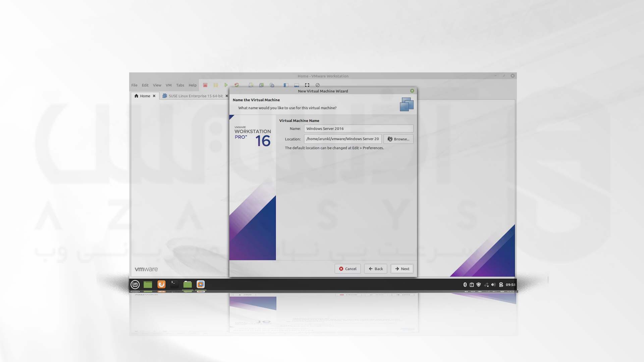
Task: Click the full screen mode icon
Action: point(307,85)
